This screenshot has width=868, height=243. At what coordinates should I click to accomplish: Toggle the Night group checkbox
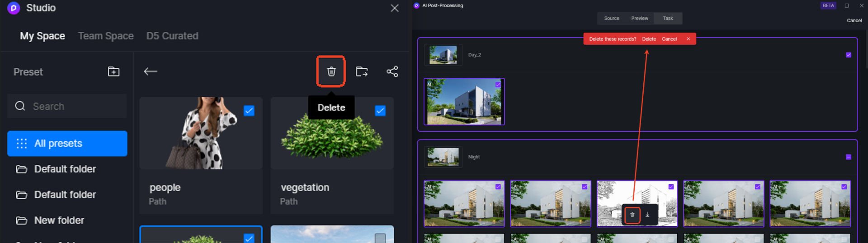point(849,157)
